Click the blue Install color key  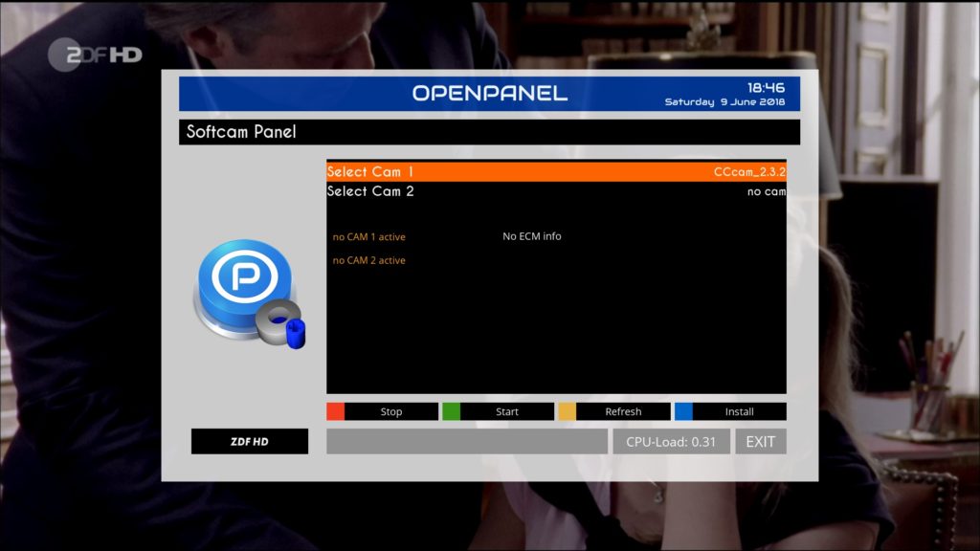(x=683, y=411)
